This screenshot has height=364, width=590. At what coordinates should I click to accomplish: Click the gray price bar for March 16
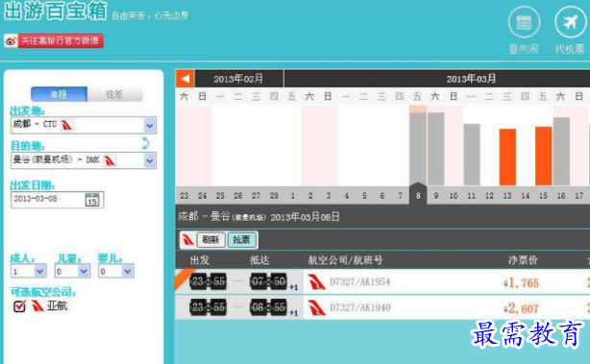click(561, 151)
